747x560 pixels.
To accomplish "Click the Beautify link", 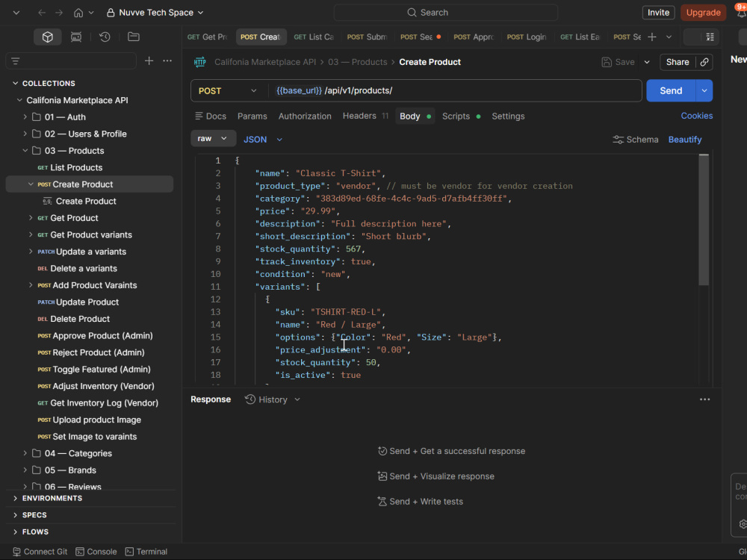I will click(684, 140).
